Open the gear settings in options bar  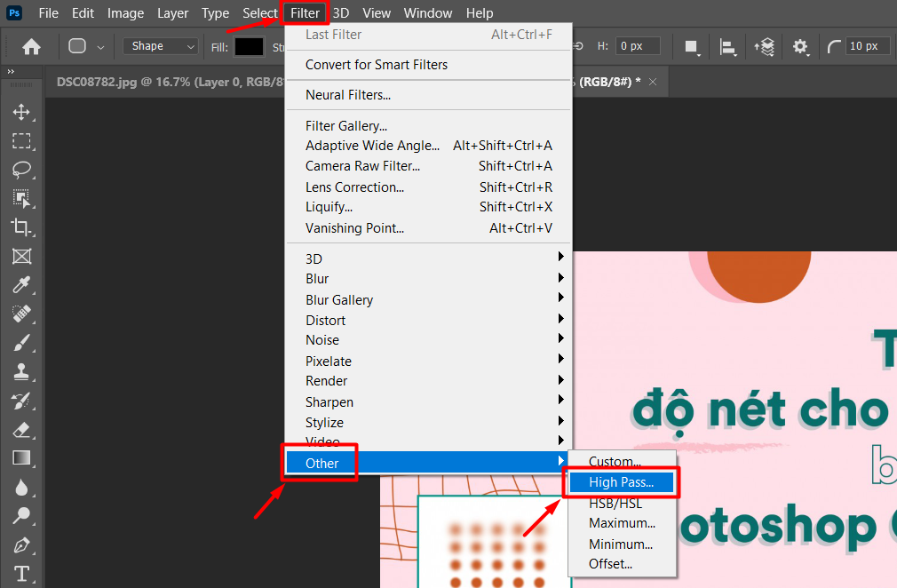click(801, 46)
